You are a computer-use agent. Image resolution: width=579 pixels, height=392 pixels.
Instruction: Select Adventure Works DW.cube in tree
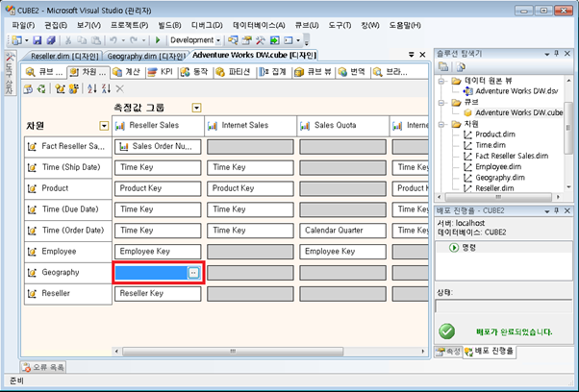point(518,112)
